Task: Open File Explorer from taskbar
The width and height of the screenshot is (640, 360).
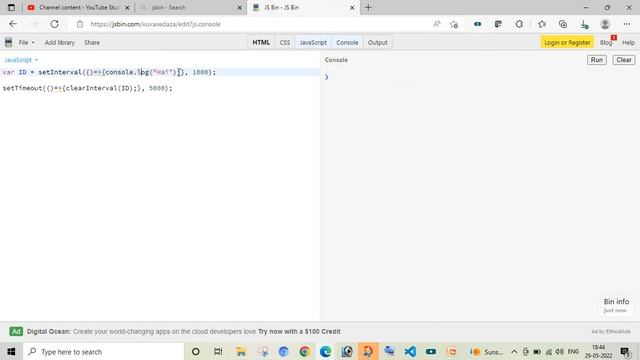Action: click(241, 351)
